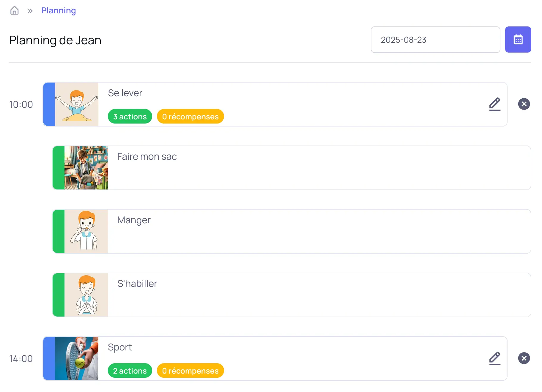
Task: Click the Planning breadcrumb link
Action: click(x=59, y=11)
